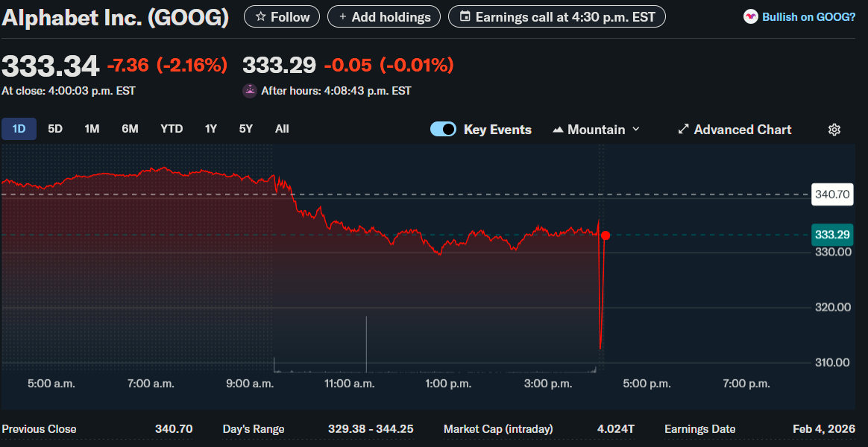
Task: Switch to the 5D range
Action: (54, 129)
